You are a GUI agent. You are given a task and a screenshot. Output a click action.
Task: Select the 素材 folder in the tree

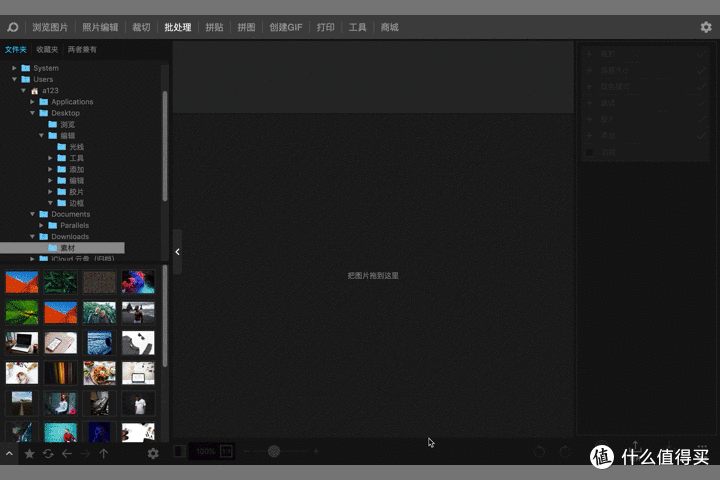tap(62, 248)
